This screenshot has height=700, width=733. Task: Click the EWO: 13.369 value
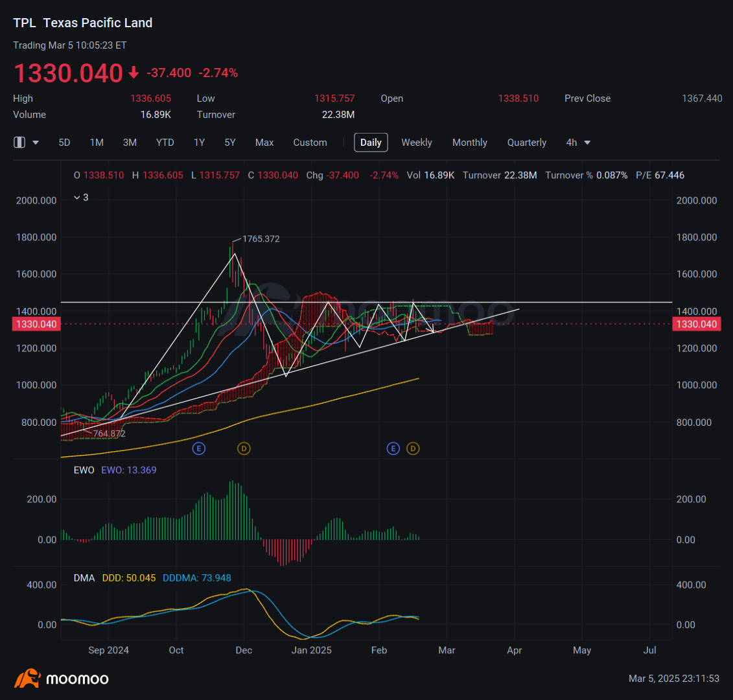(x=128, y=470)
